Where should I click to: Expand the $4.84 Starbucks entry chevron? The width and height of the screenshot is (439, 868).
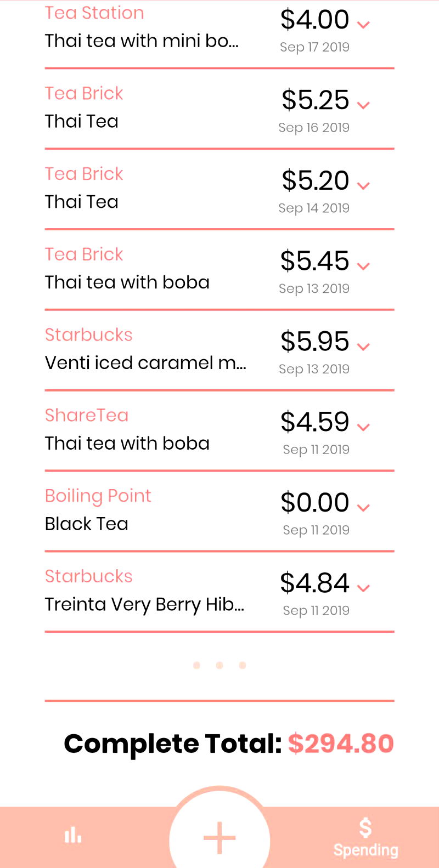pyautogui.click(x=363, y=588)
